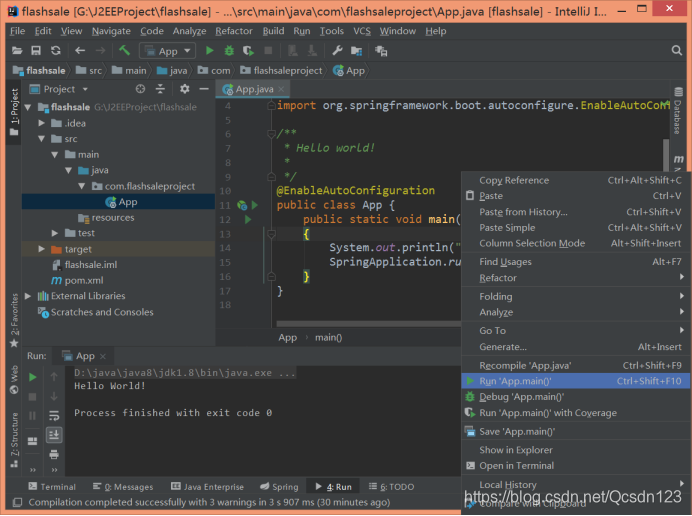Viewport: 692px width, 516px height.
Task: Click the Save All toolbar icon
Action: pyautogui.click(x=36, y=51)
